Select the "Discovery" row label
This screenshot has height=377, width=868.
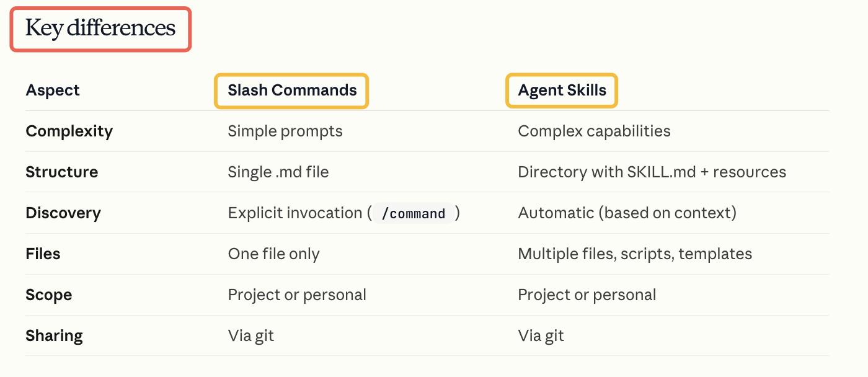tap(63, 213)
